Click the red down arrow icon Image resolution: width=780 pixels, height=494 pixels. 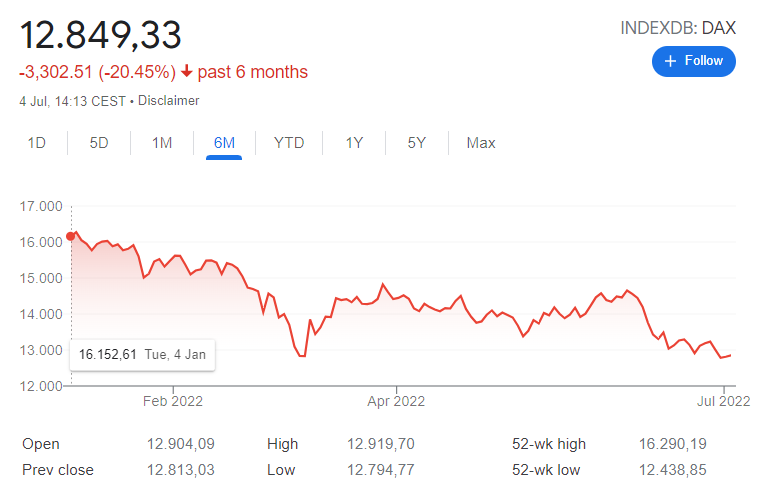tap(186, 72)
